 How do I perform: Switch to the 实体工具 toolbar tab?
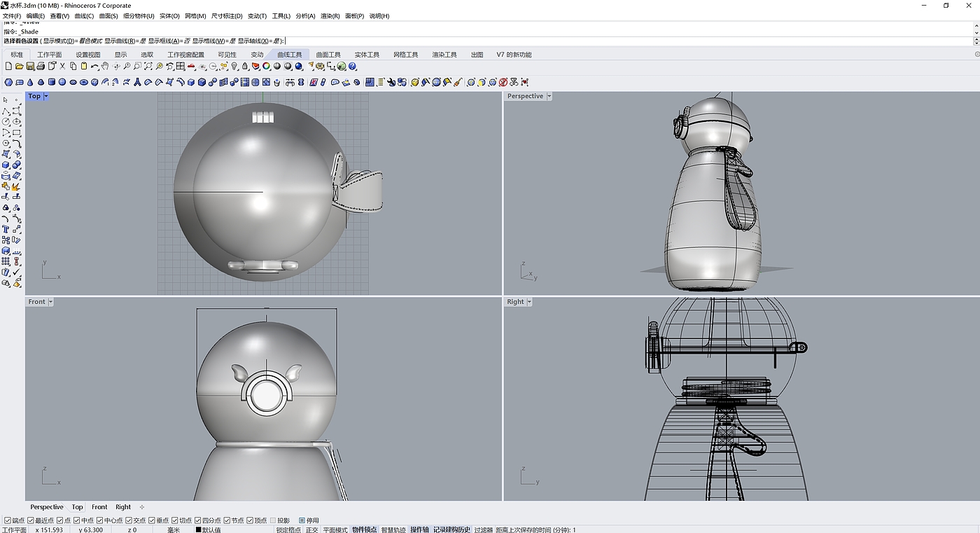click(x=366, y=55)
